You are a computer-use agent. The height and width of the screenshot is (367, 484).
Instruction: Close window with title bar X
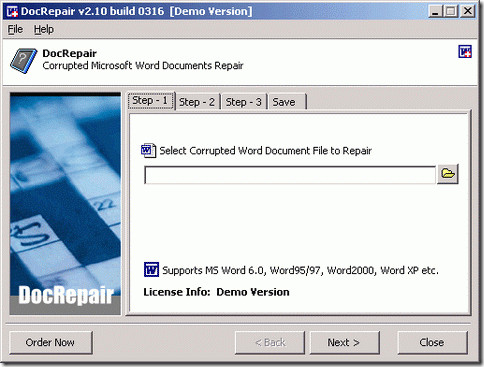pos(468,11)
